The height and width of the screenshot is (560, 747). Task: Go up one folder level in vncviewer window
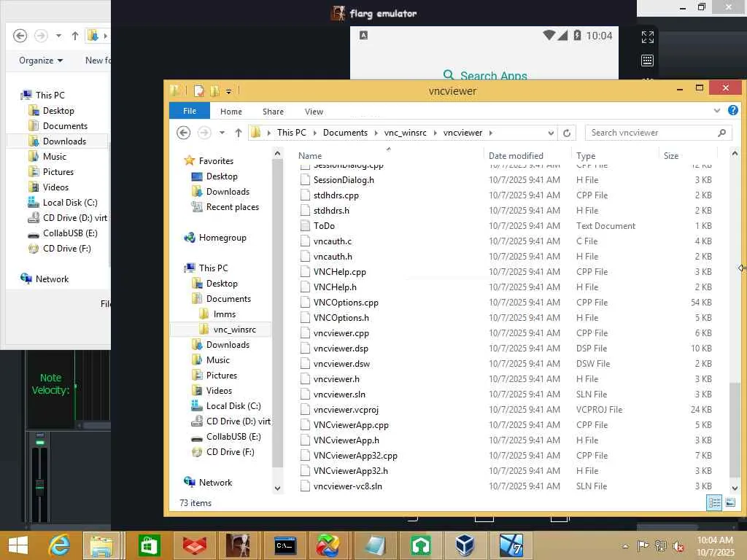pos(239,133)
